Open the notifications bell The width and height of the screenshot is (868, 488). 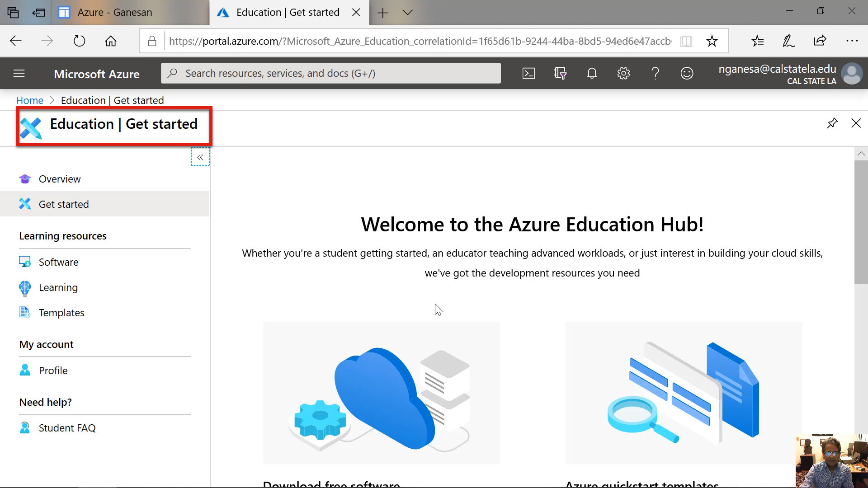pyautogui.click(x=592, y=73)
